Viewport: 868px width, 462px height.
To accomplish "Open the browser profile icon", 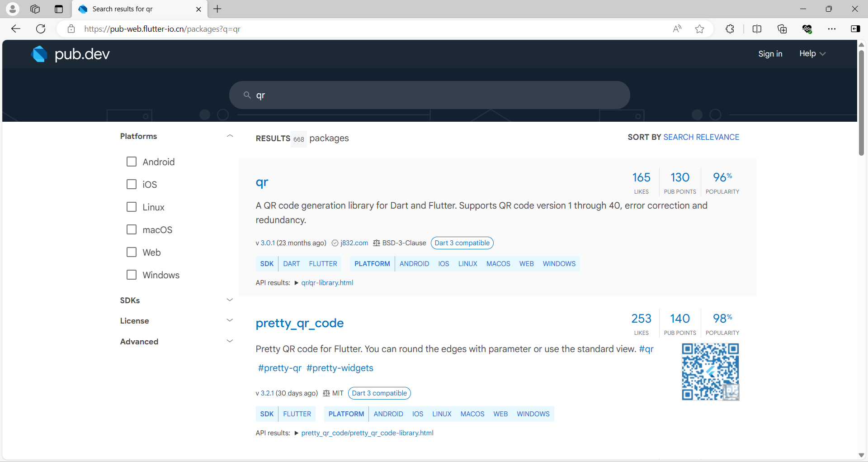I will (13, 9).
